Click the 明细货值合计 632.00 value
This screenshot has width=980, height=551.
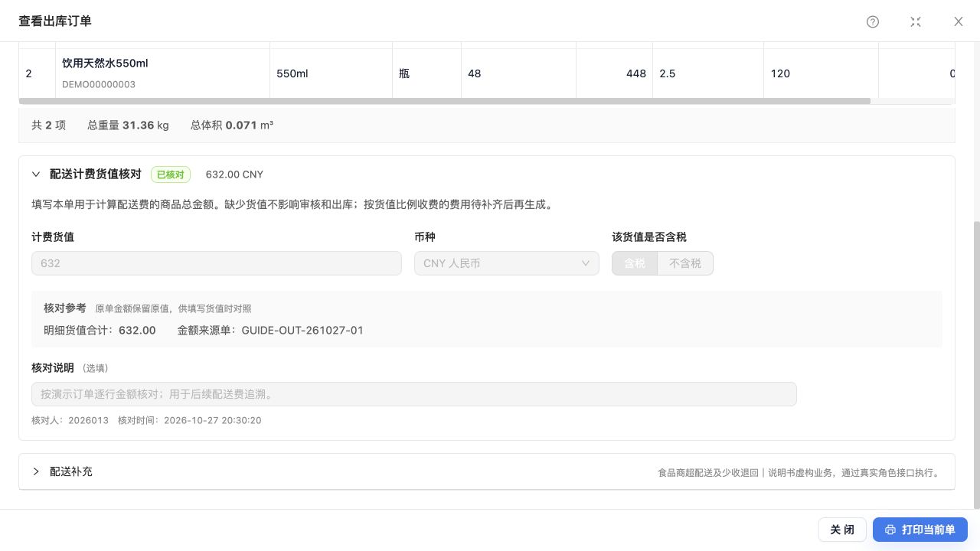click(x=137, y=331)
